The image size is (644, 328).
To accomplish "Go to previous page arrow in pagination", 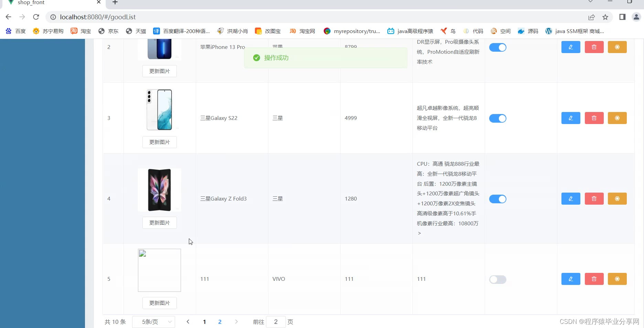I will pos(188,322).
